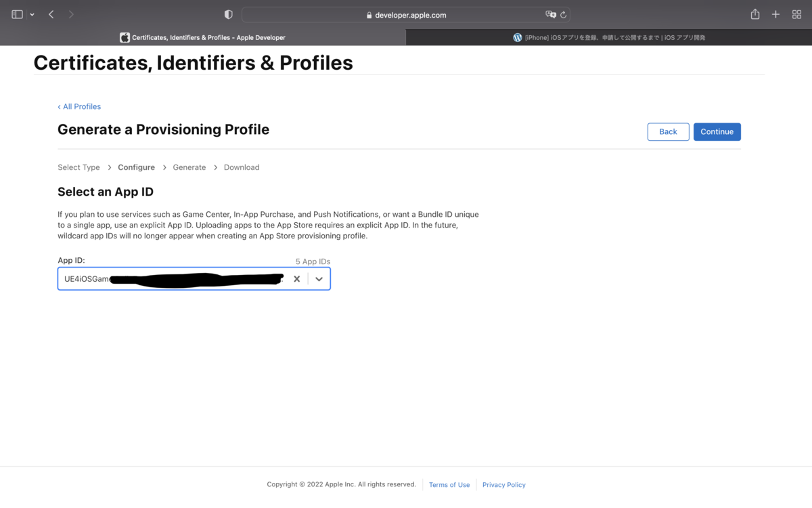812x508 pixels.
Task: Open the sidebar options dropdown arrow
Action: click(32, 15)
